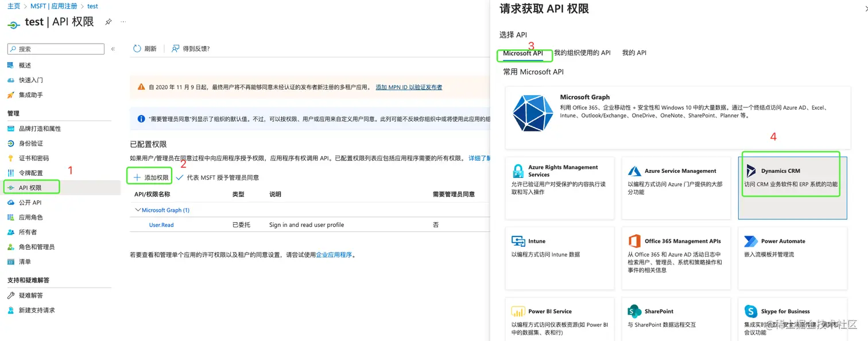Go to MSFT | 应用注册 breadcrumb
868x341 pixels.
53,6
